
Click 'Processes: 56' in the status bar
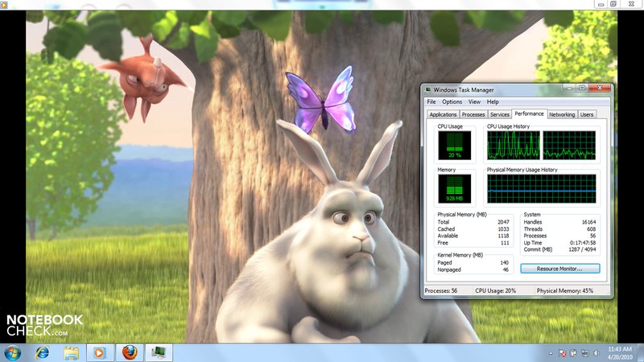point(440,290)
